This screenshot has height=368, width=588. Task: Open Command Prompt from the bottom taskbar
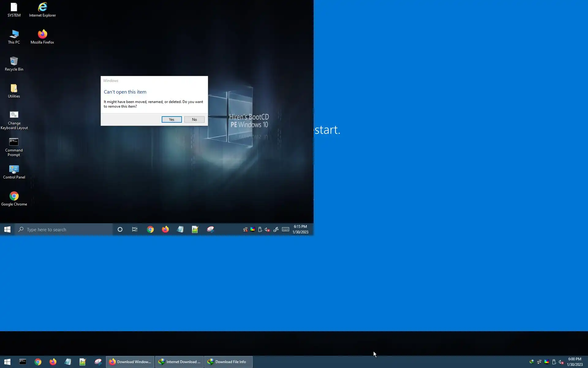coord(23,362)
